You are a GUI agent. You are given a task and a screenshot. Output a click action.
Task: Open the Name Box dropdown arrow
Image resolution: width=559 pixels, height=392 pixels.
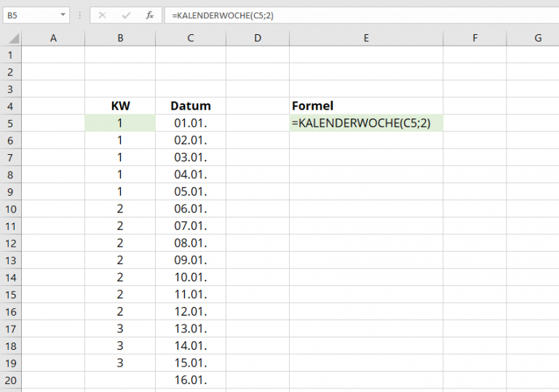pyautogui.click(x=63, y=15)
